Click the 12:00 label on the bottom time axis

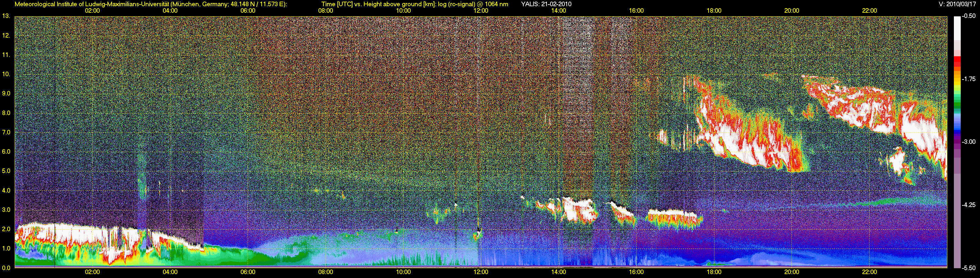click(481, 272)
